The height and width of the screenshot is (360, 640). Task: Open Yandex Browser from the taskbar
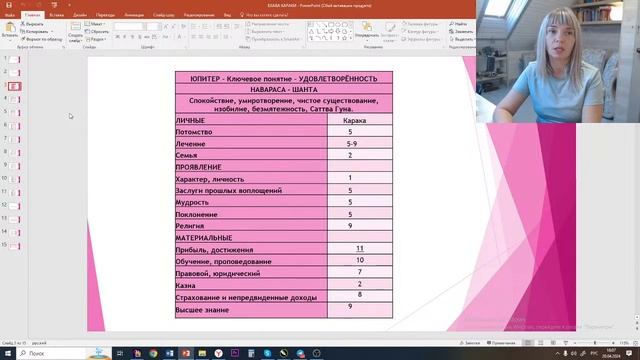pyautogui.click(x=218, y=353)
